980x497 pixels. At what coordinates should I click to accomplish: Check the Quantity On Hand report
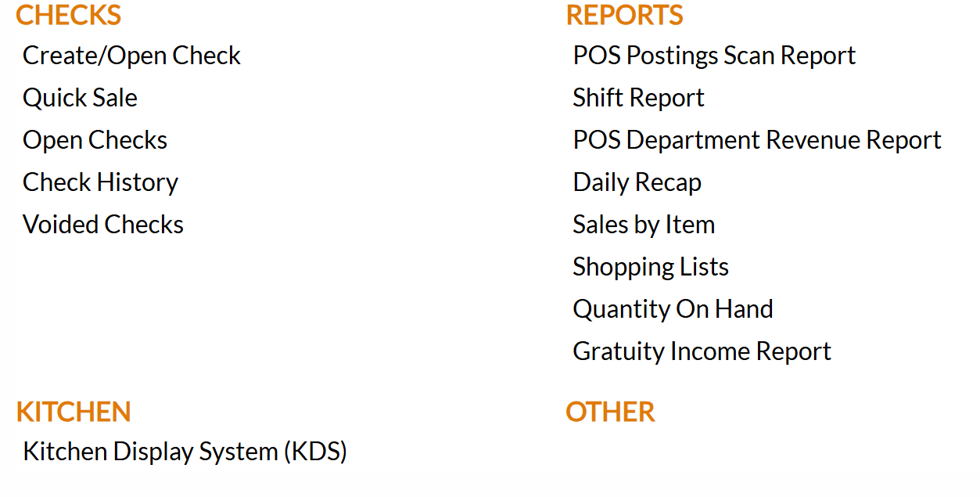coord(672,309)
